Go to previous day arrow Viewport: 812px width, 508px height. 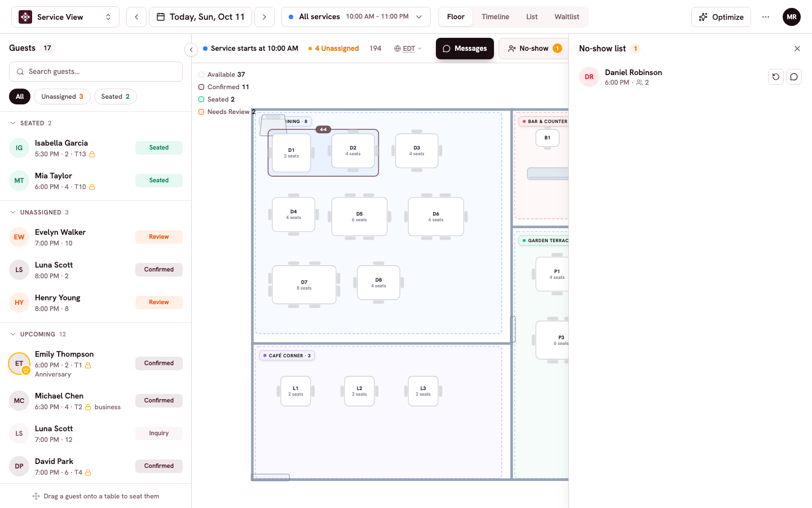(136, 17)
